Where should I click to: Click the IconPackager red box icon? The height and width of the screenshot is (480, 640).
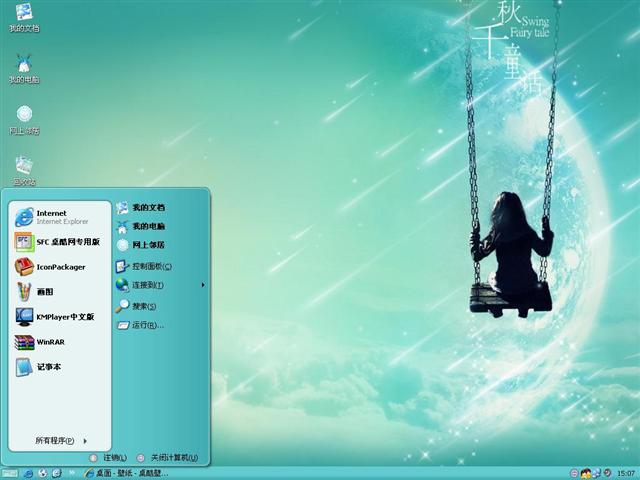pyautogui.click(x=24, y=267)
